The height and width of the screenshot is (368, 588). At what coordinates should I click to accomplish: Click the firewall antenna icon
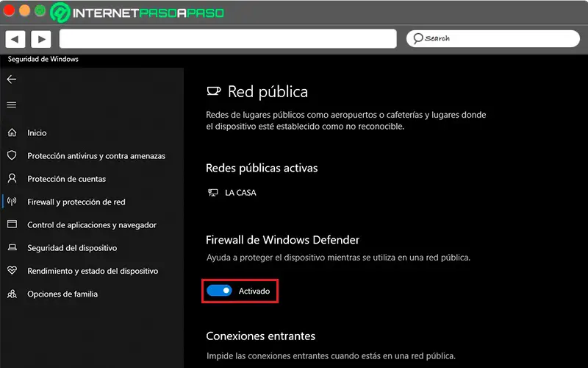click(x=12, y=202)
